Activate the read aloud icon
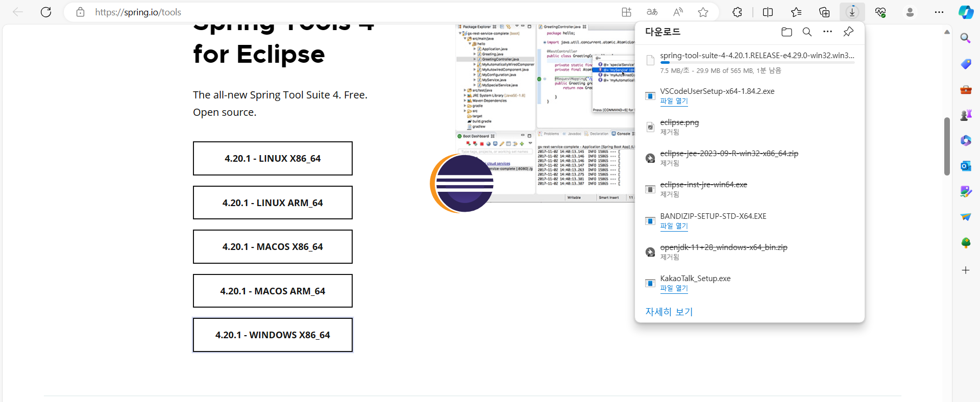Screen dimensions: 980x402 (678, 12)
